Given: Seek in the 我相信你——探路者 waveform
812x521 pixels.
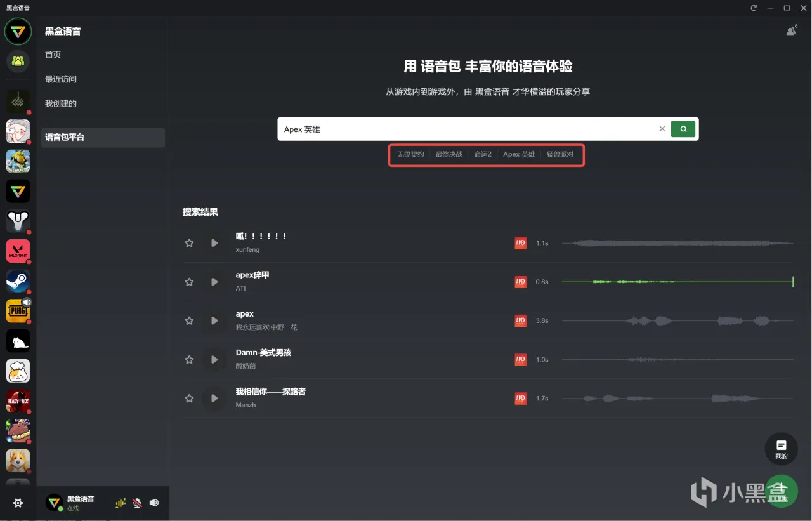Looking at the screenshot, I should coord(678,399).
